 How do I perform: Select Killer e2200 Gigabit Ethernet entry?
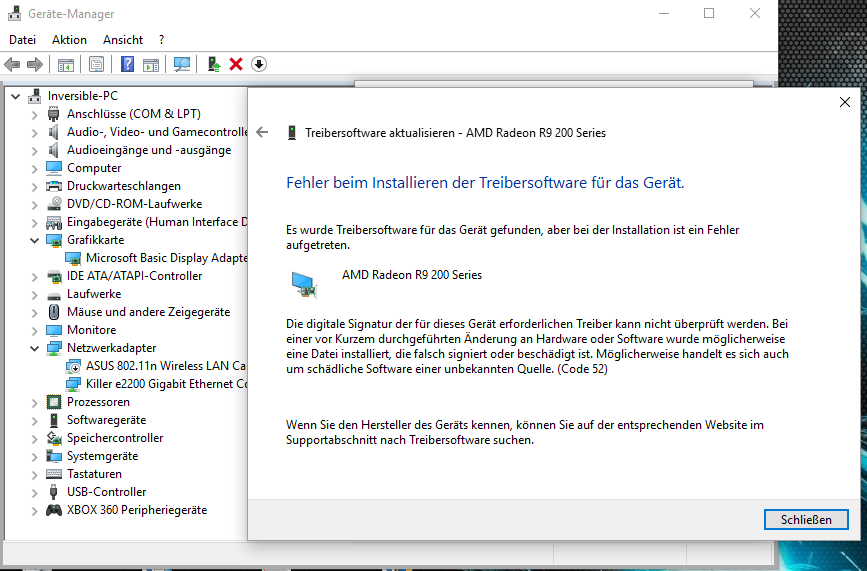[166, 384]
